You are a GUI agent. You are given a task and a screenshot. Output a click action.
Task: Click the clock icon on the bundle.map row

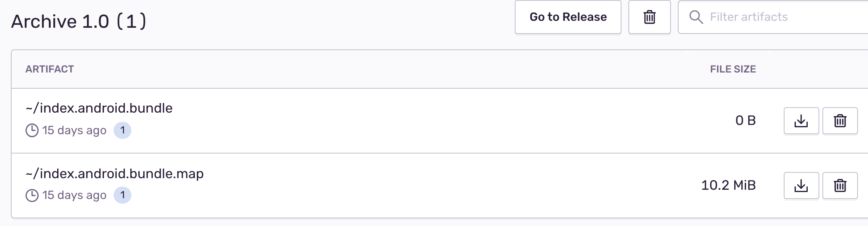(x=32, y=195)
